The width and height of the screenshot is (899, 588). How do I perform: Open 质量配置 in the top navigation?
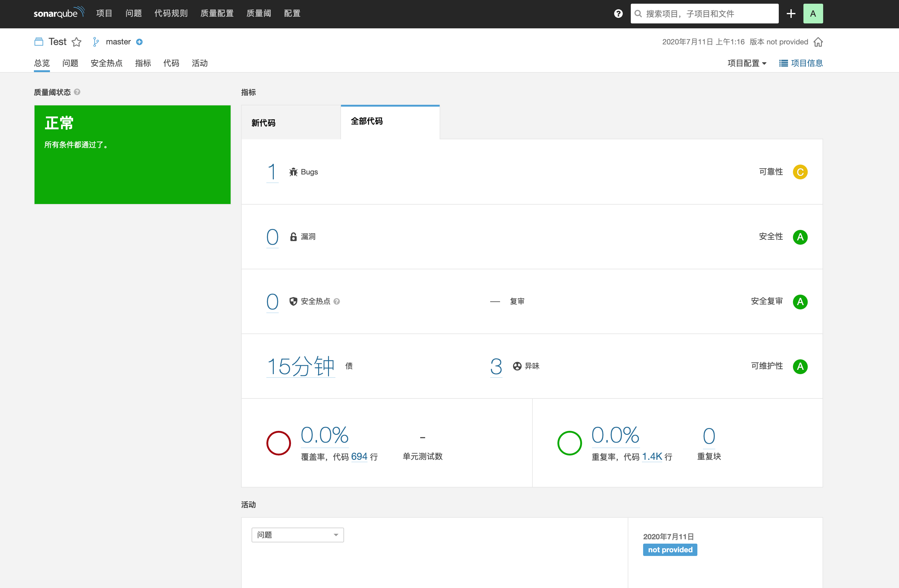click(217, 14)
